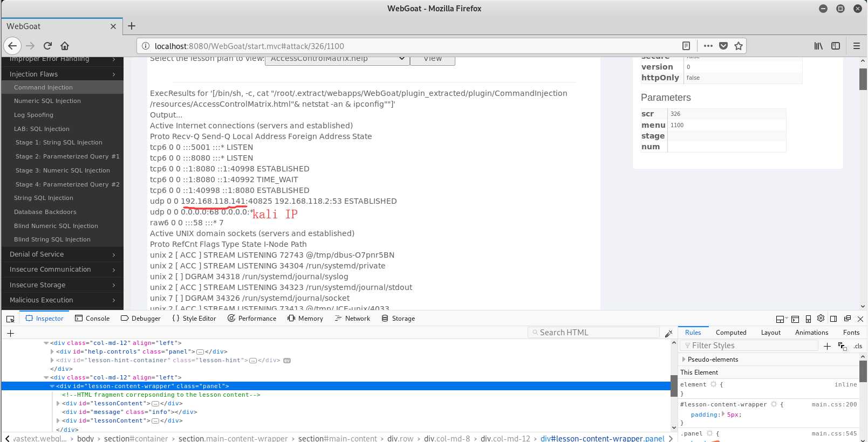Open the Fonts tab
868x442 pixels.
(x=851, y=333)
